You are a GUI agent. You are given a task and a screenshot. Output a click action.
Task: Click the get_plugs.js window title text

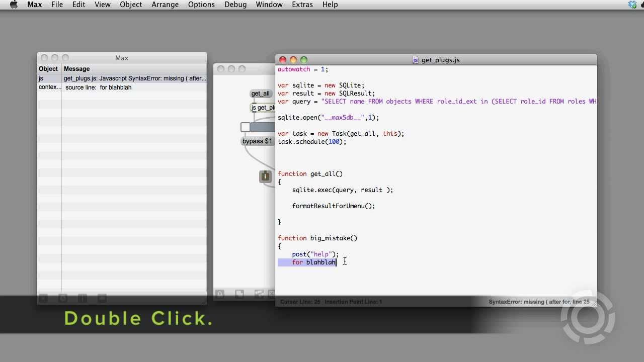pyautogui.click(x=440, y=60)
